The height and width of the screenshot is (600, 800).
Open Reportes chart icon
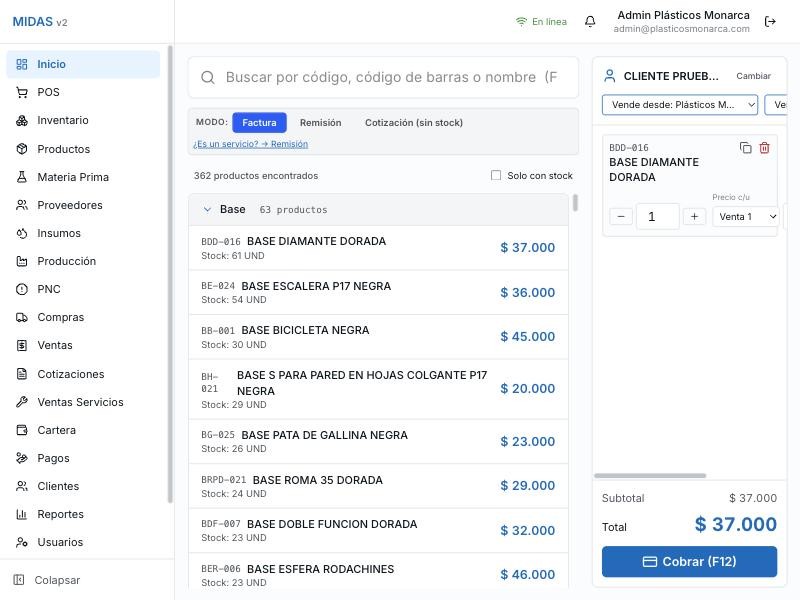pyautogui.click(x=22, y=514)
